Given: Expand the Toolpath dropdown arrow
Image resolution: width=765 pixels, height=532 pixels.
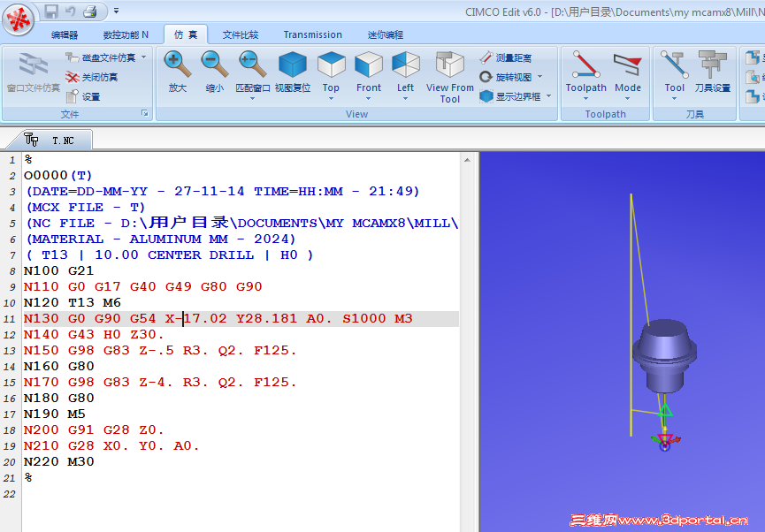Looking at the screenshot, I should click(x=586, y=99).
